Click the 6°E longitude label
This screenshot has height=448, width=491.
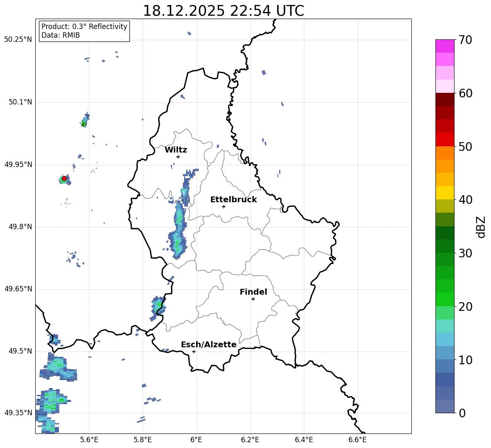pyautogui.click(x=196, y=440)
